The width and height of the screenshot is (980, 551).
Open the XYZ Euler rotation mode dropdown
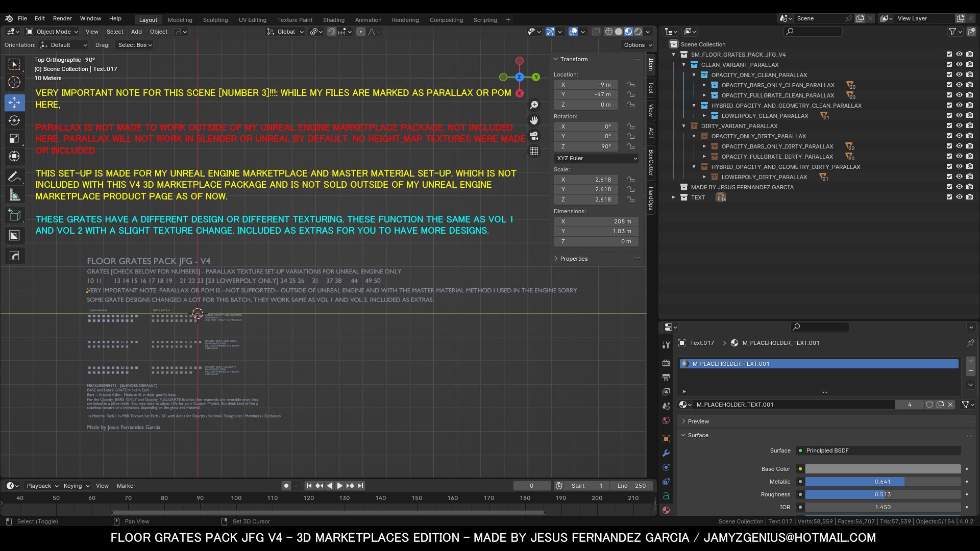[x=596, y=158]
